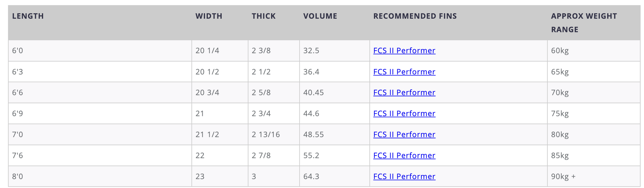
Task: Open FCS II Performer link for 7'0 board
Action: (404, 135)
